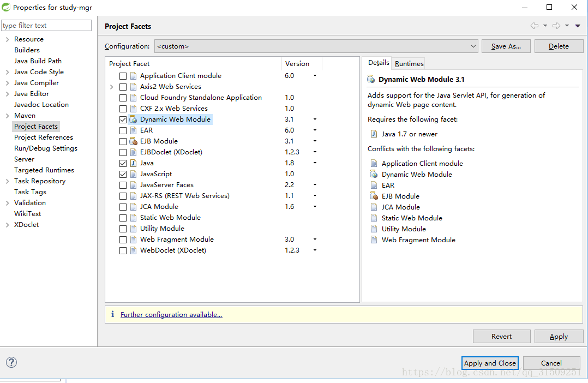
Task: Open the view menu triangle icon
Action: pyautogui.click(x=578, y=26)
